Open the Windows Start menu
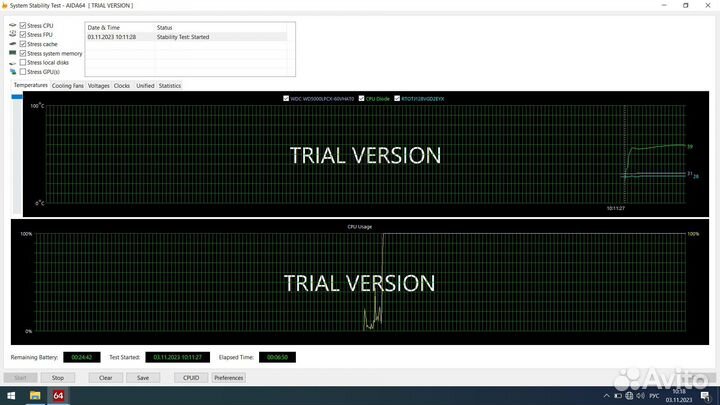Screen dimensions: 720x405 pyautogui.click(x=11, y=395)
